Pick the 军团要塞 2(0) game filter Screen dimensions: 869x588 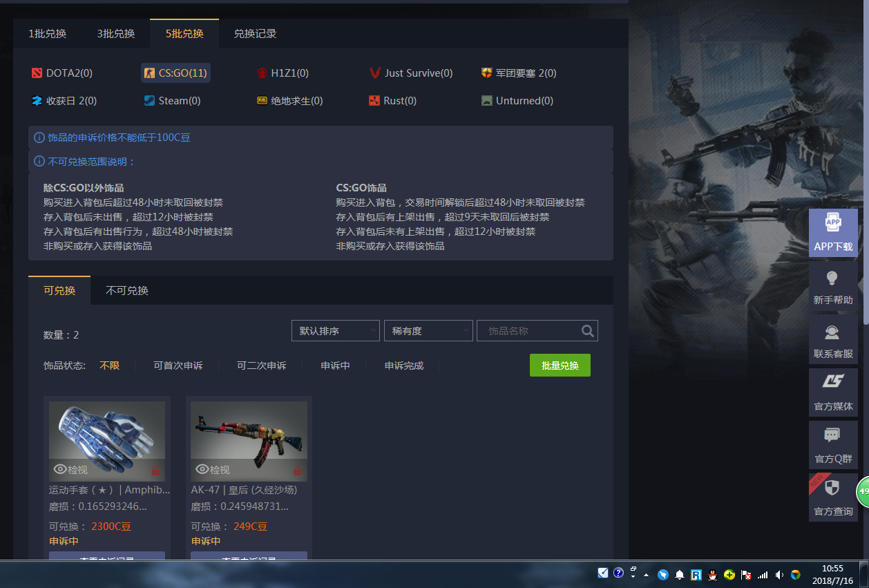point(519,73)
